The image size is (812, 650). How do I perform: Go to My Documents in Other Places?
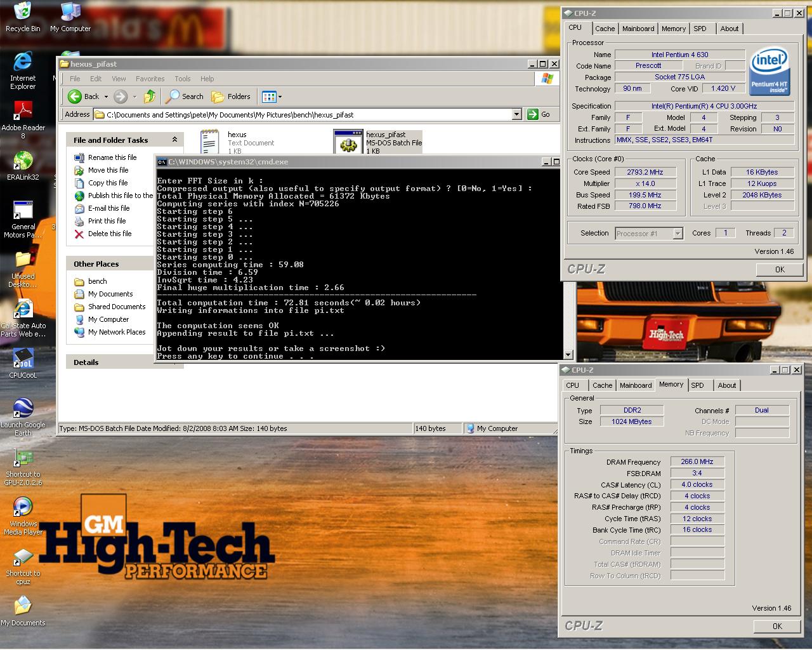coord(103,294)
